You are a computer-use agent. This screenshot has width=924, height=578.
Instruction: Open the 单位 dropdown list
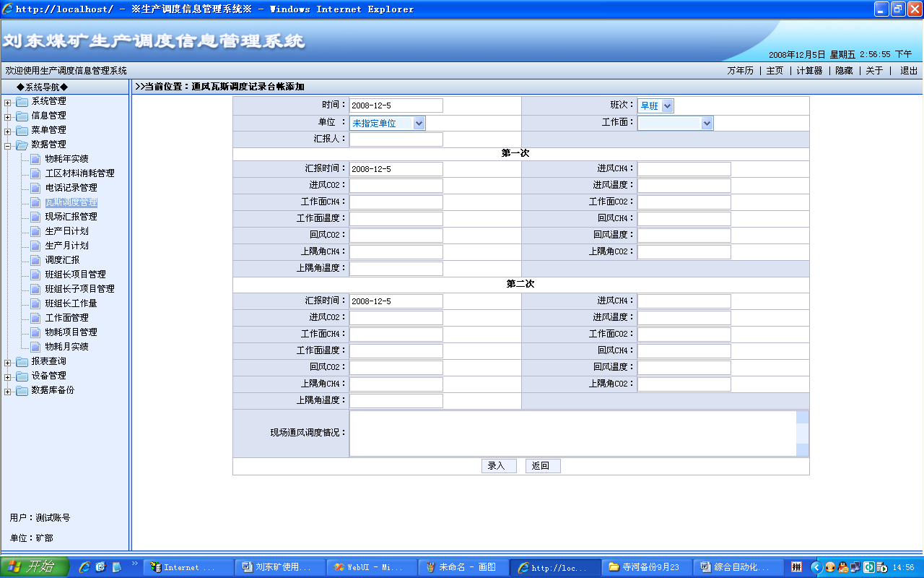pos(419,124)
